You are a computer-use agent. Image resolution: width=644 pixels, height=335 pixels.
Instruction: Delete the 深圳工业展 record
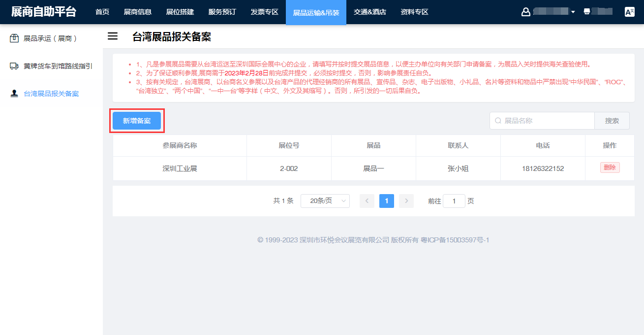click(x=610, y=167)
